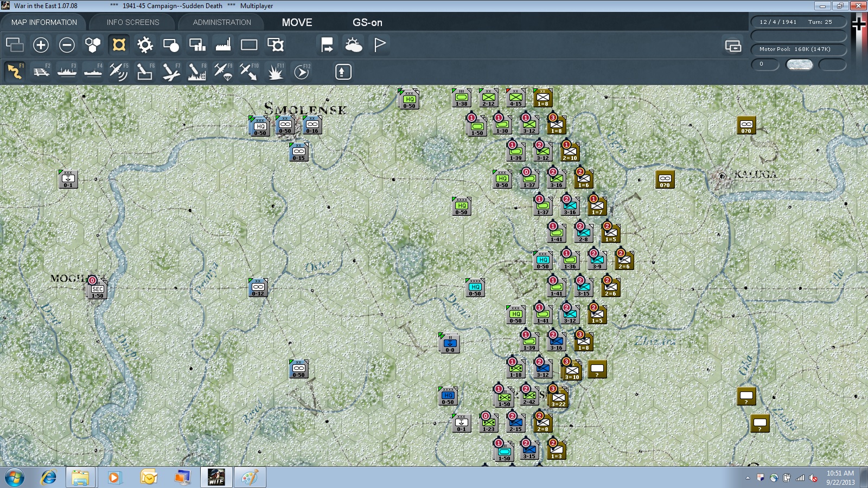Open the INFO SCREENS tab
The image size is (868, 488).
(x=133, y=22)
